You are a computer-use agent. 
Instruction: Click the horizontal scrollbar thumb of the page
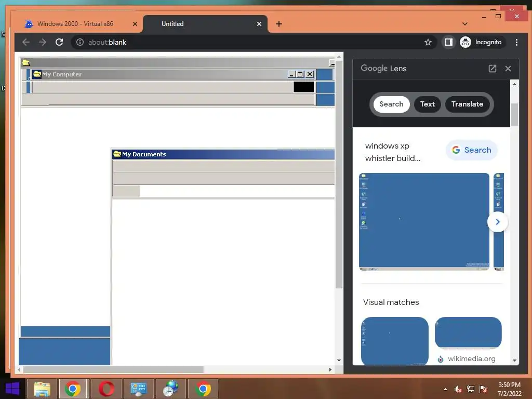(x=113, y=369)
